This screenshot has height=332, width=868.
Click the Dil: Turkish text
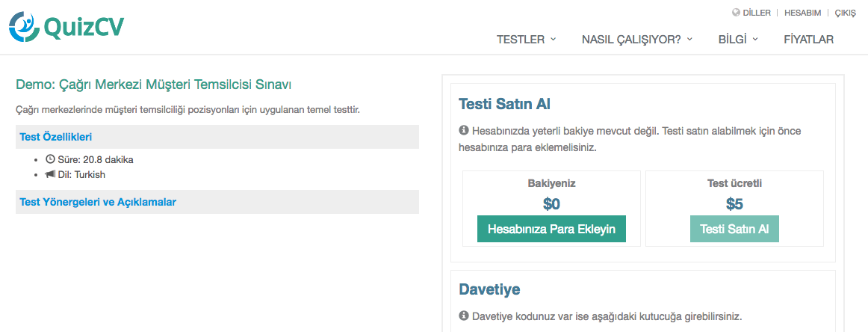click(x=81, y=174)
